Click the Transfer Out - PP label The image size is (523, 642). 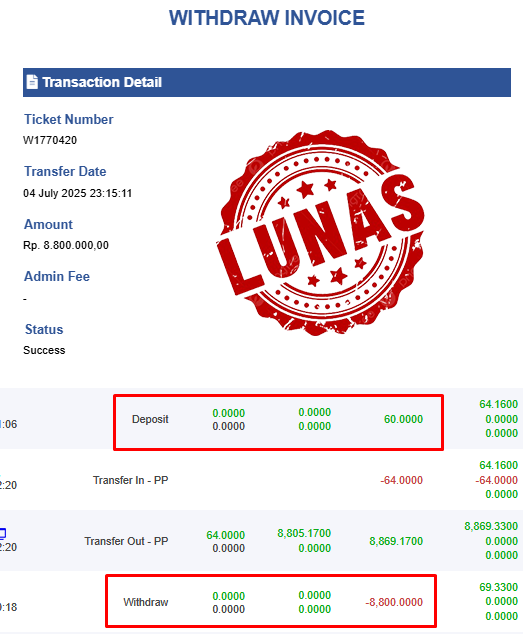pos(127,541)
